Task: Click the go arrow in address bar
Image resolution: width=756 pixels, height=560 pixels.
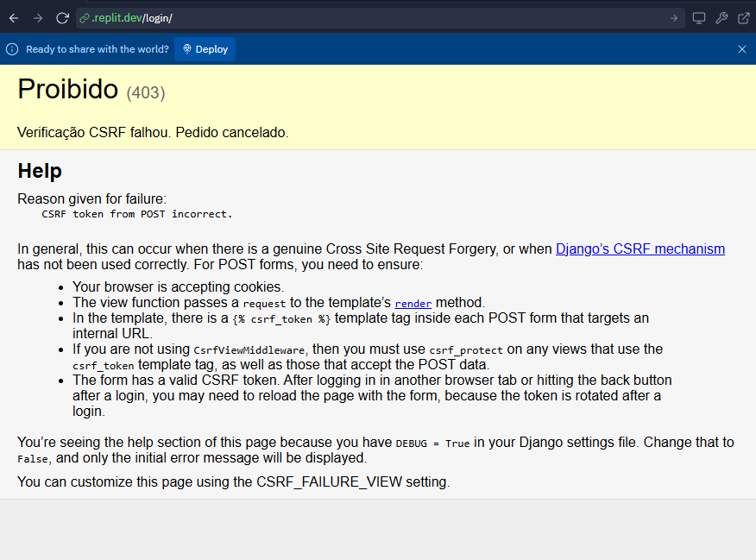Action: (x=673, y=18)
